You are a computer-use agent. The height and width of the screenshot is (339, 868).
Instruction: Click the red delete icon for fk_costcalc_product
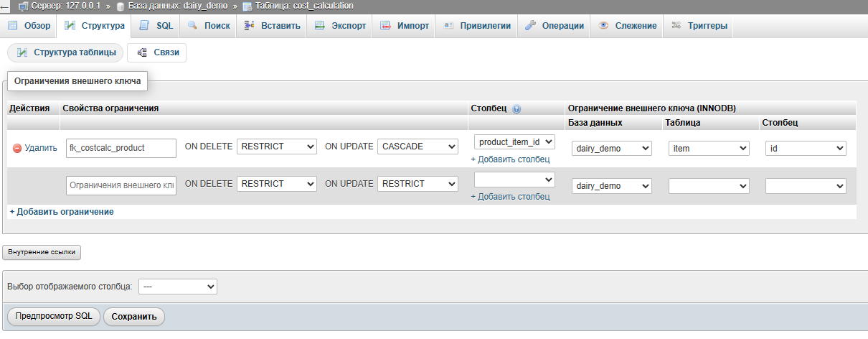[17, 148]
